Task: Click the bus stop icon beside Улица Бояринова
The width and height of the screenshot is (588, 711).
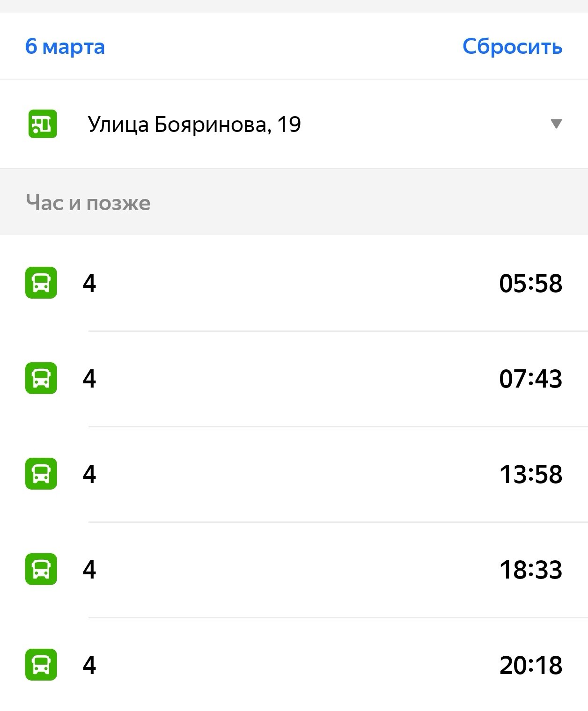Action: [x=43, y=124]
